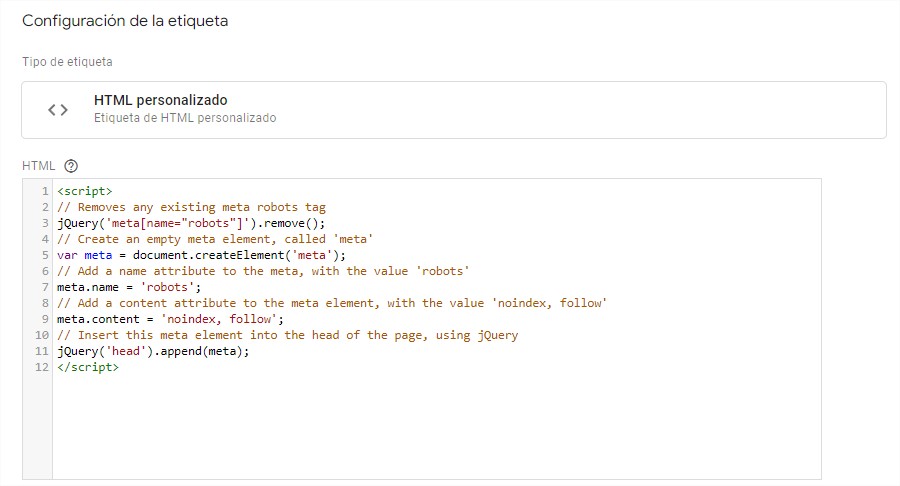The height and width of the screenshot is (486, 900).
Task: Click the jQuery meta robots remove() line
Action: [x=191, y=223]
